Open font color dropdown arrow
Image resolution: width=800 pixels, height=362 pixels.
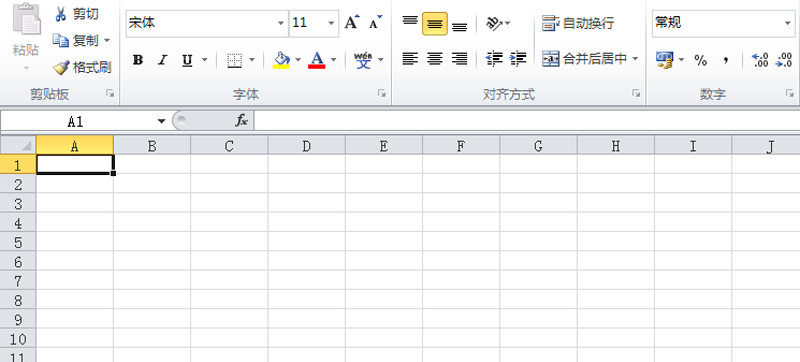[334, 60]
